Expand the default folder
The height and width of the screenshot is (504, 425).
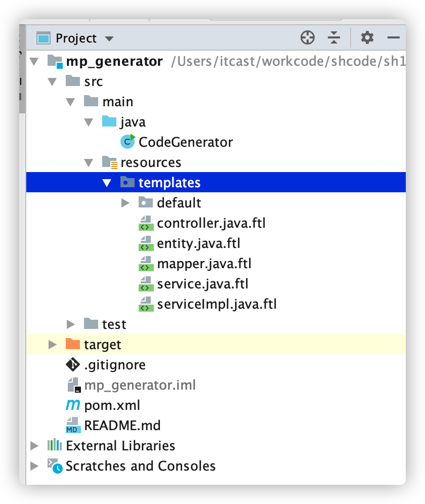(125, 203)
